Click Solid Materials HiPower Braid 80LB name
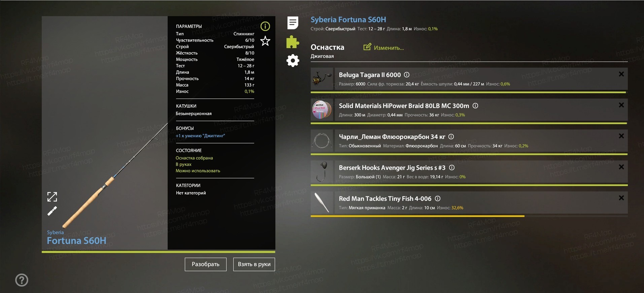Viewport: 644px width, 293px height. click(x=404, y=106)
